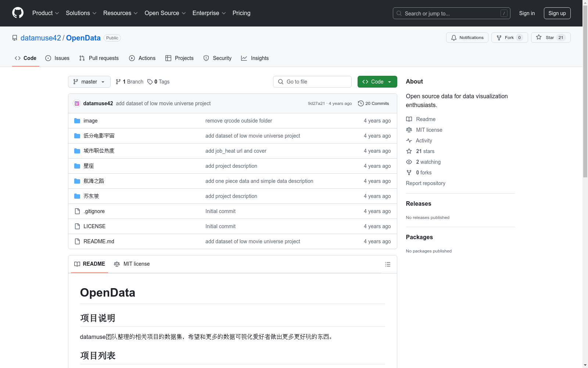Open the Pull requests tab
The width and height of the screenshot is (588, 368).
point(99,58)
